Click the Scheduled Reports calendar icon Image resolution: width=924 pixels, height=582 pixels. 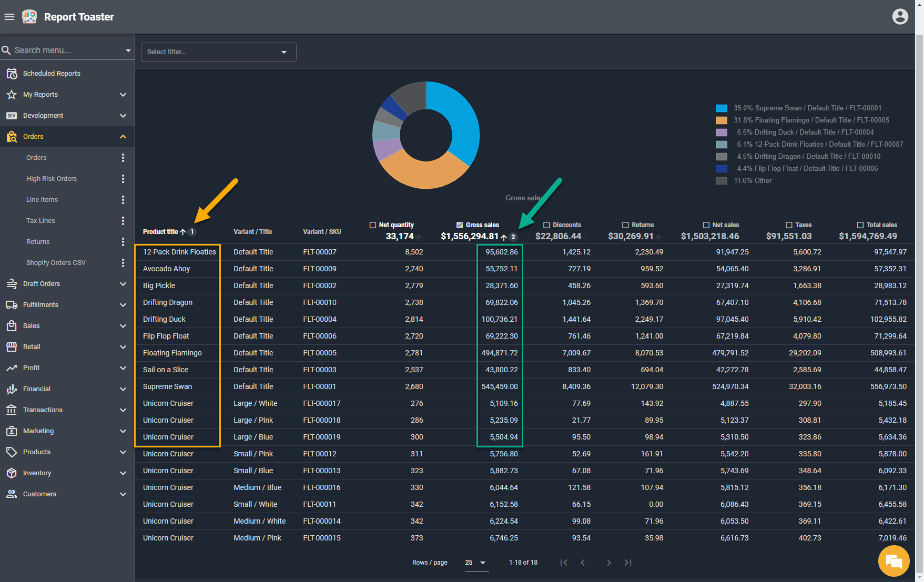pyautogui.click(x=12, y=74)
